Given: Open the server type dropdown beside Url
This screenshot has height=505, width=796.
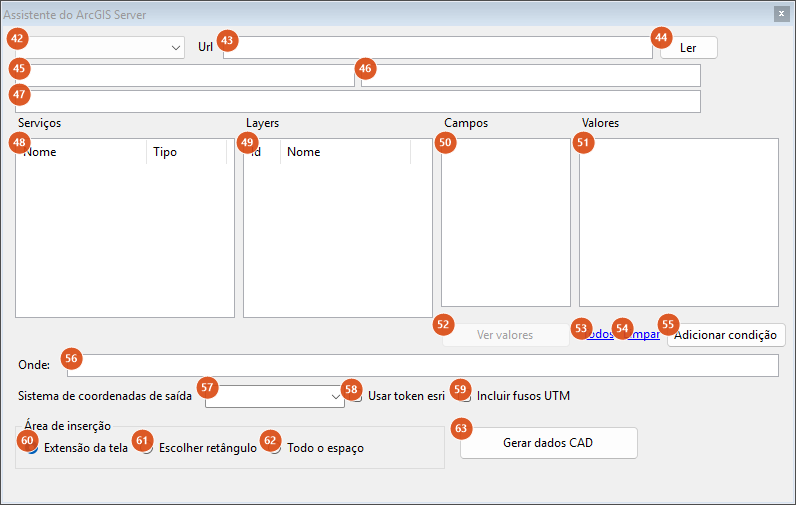Looking at the screenshot, I should pos(100,48).
